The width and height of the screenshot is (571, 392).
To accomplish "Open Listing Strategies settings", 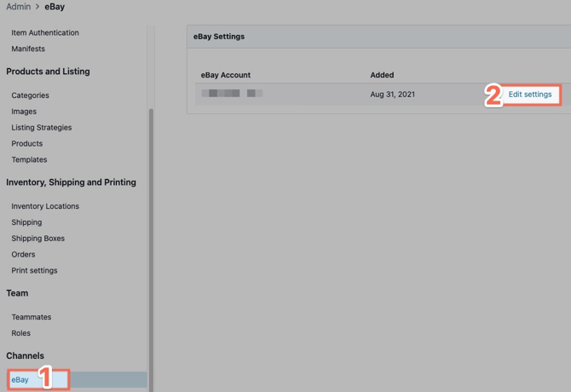I will click(x=41, y=128).
